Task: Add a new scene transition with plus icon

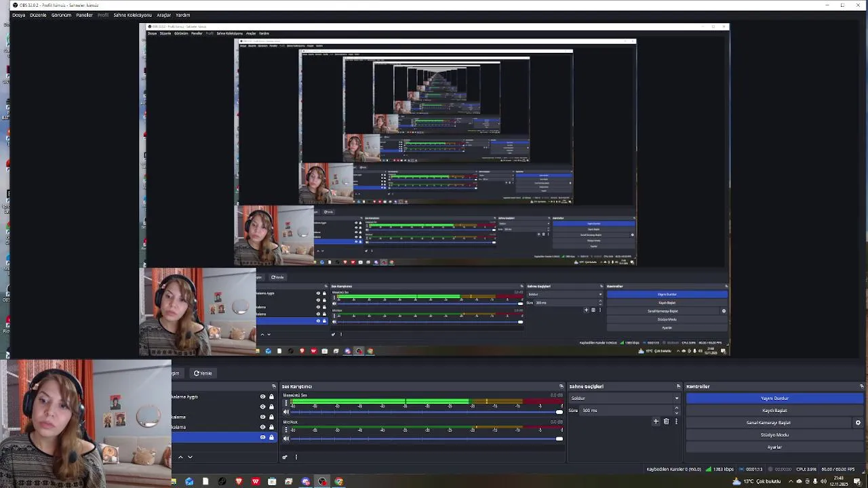Action: [x=656, y=422]
